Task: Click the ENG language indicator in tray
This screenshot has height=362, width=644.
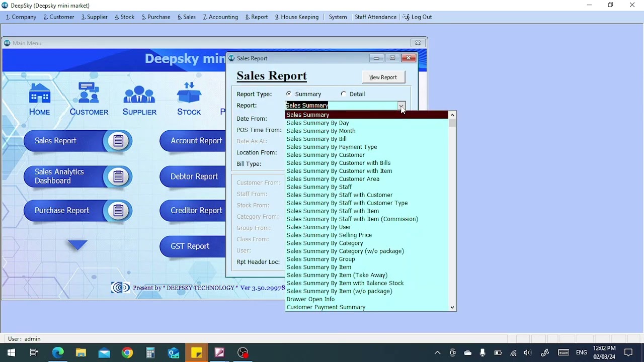Action: 581,352
